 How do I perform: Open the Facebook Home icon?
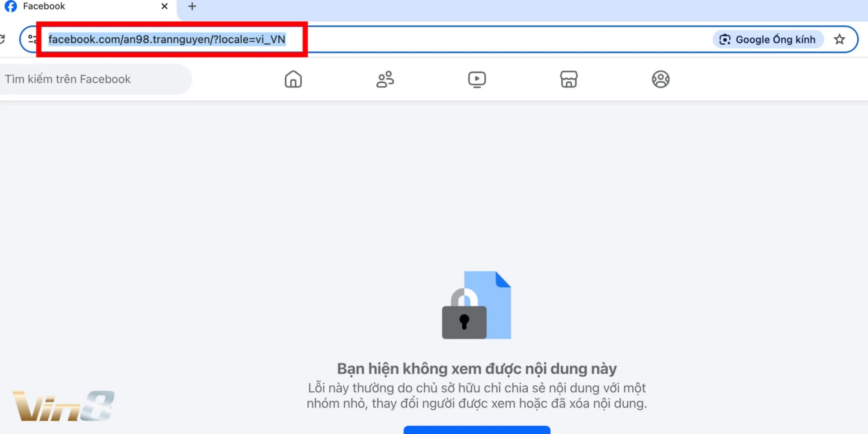click(293, 79)
